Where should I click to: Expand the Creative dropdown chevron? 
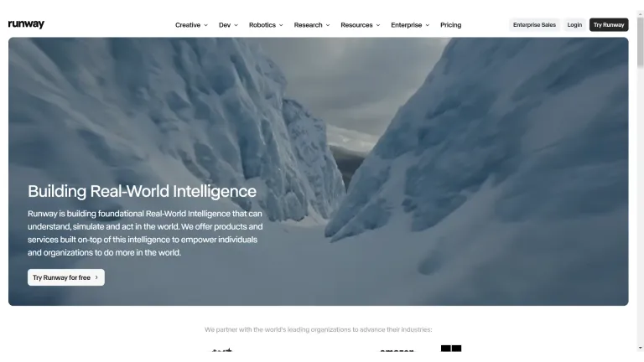point(205,25)
